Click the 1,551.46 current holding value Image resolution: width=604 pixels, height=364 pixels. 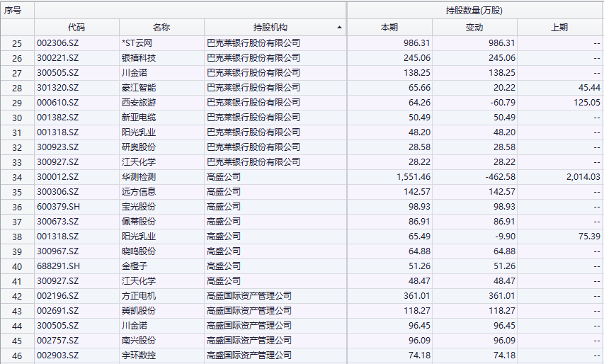click(414, 177)
